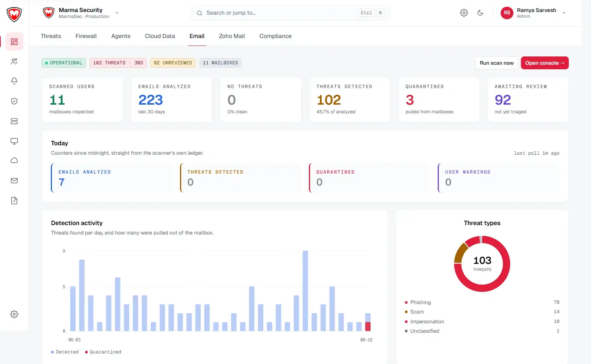Open the Agents tab
Screen dimensions: 591x364
click(x=121, y=36)
